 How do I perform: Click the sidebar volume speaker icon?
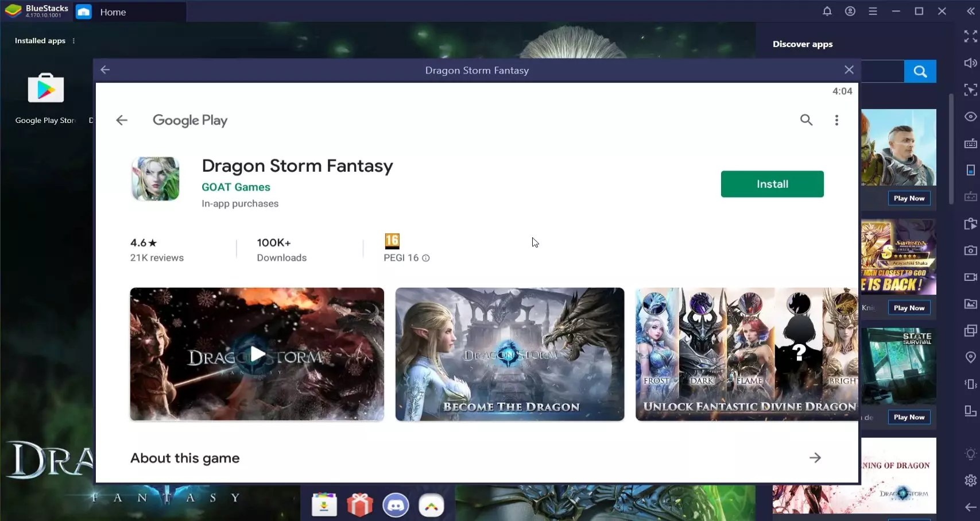(x=970, y=63)
